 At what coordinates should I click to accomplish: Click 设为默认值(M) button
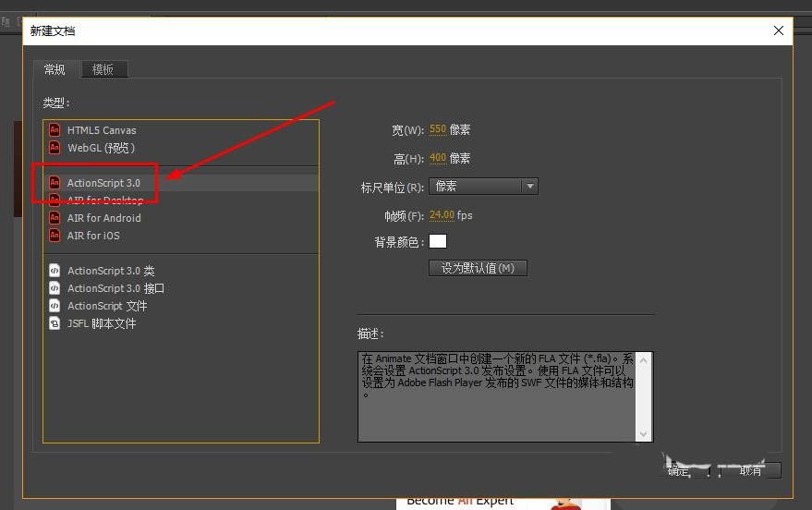[x=478, y=268]
